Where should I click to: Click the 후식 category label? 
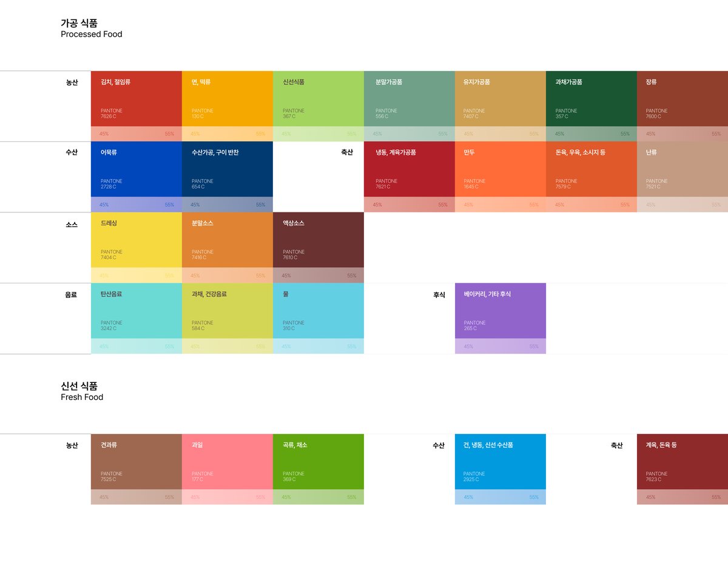tap(439, 295)
